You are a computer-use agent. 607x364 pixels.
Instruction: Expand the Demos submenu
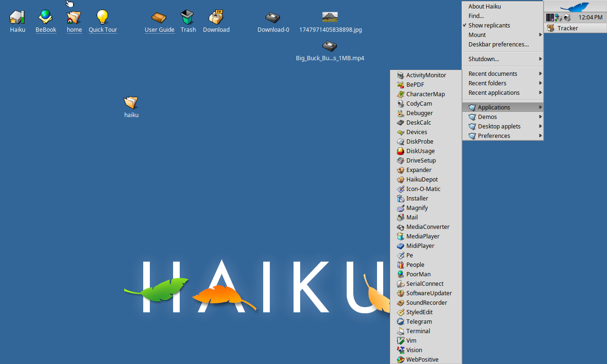(x=503, y=117)
